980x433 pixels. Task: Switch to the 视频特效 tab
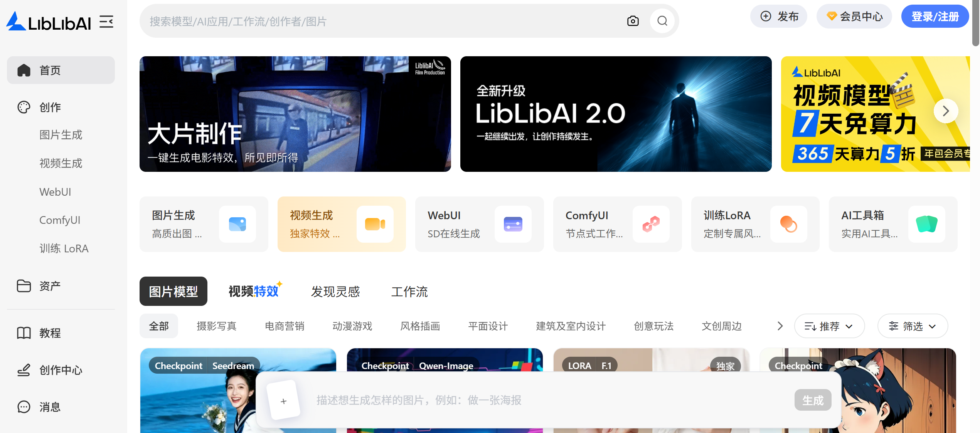pyautogui.click(x=254, y=292)
